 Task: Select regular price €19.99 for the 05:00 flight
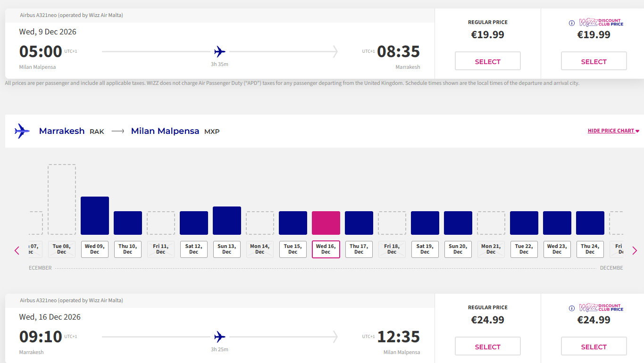coord(488,61)
